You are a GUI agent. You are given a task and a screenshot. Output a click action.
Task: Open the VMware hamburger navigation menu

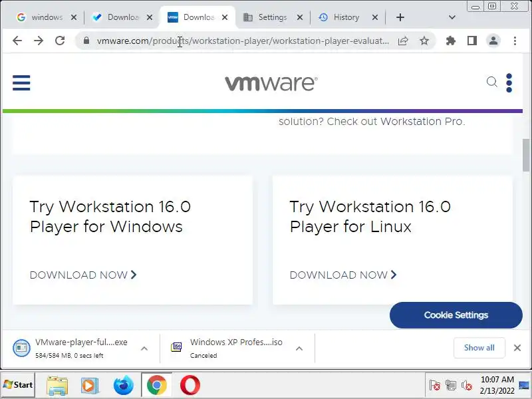(x=21, y=82)
